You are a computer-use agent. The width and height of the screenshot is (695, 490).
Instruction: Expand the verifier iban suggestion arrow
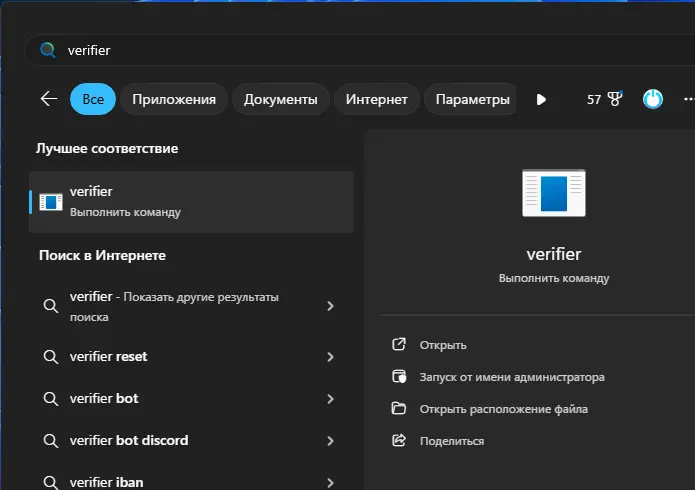pos(330,482)
